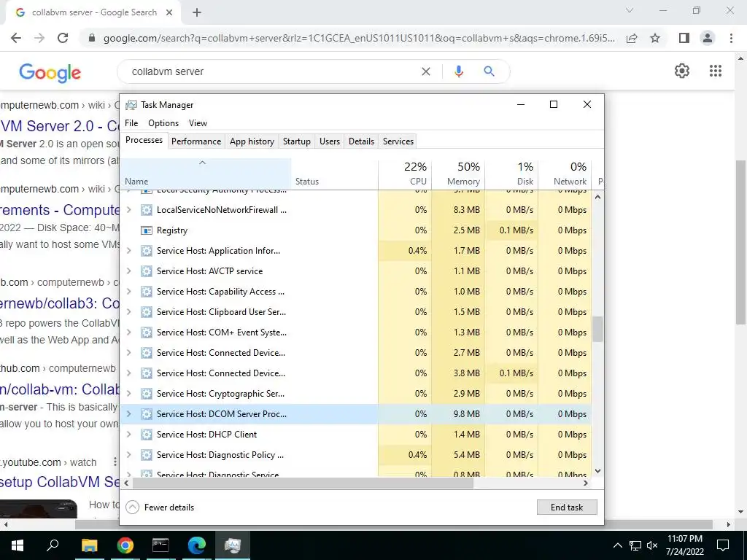Switch to Chrome on the taskbar

point(125,545)
